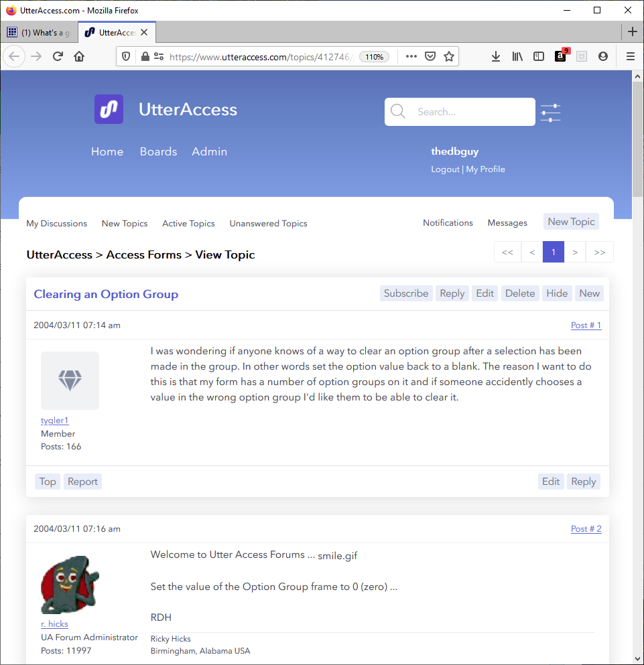The image size is (644, 665).
Task: Open the Boards menu item
Action: pos(158,151)
